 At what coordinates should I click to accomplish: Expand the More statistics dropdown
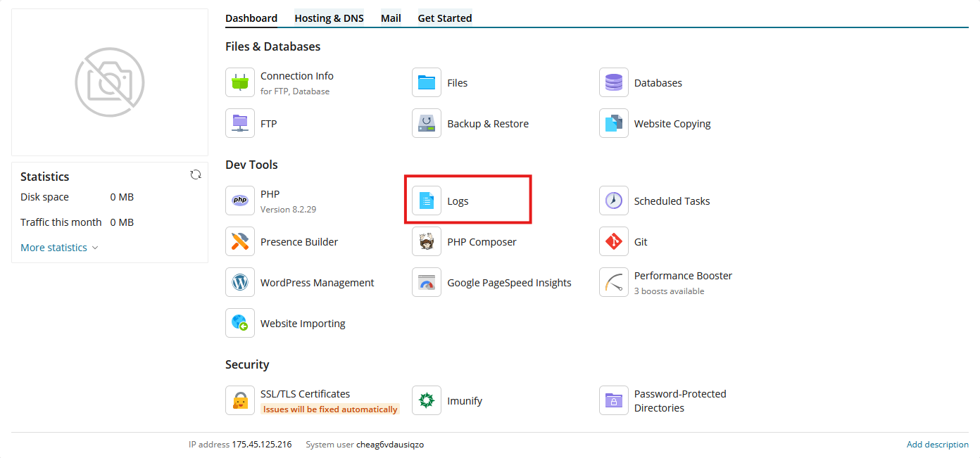pos(60,248)
